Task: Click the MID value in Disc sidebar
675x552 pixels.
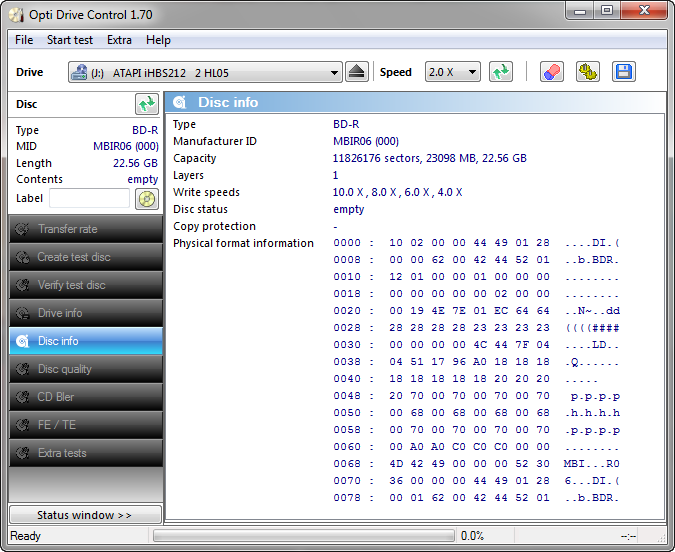Action: click(126, 146)
